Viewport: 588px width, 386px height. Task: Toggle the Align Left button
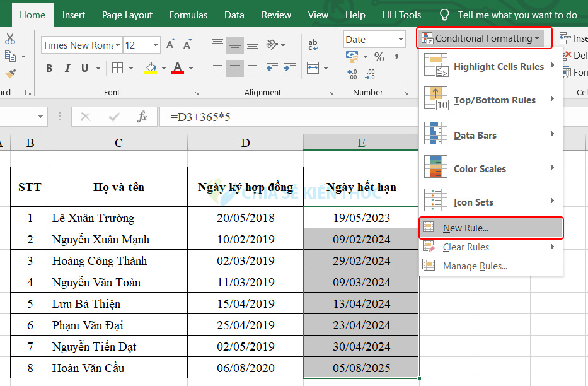(x=217, y=68)
